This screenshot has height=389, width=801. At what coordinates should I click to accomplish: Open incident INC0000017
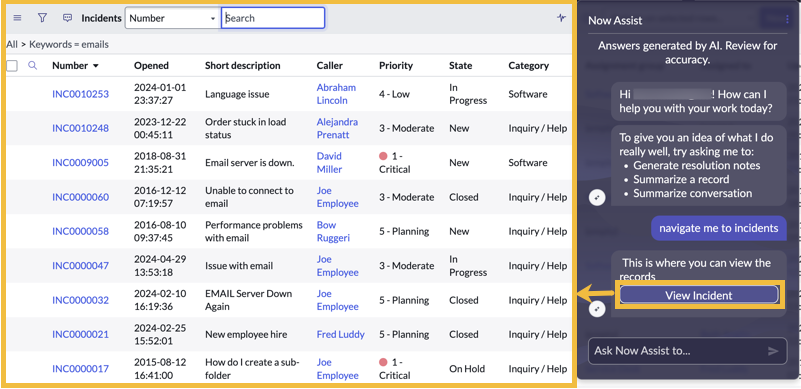[80, 369]
